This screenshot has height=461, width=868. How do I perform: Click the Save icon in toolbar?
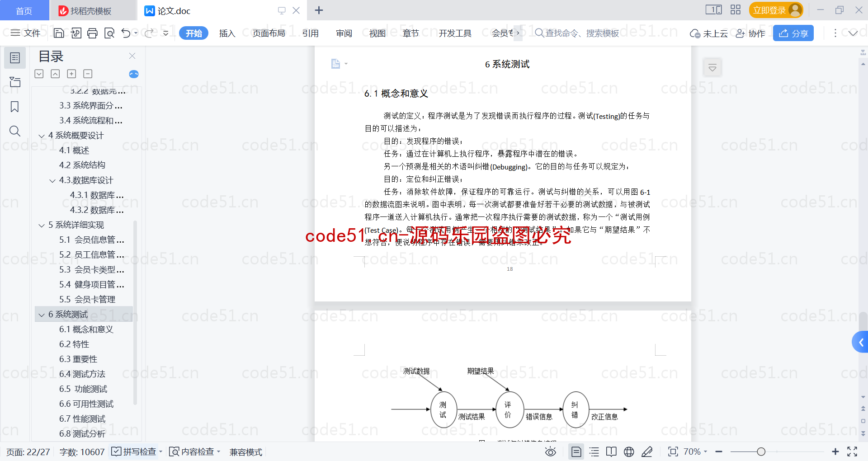pos(59,33)
